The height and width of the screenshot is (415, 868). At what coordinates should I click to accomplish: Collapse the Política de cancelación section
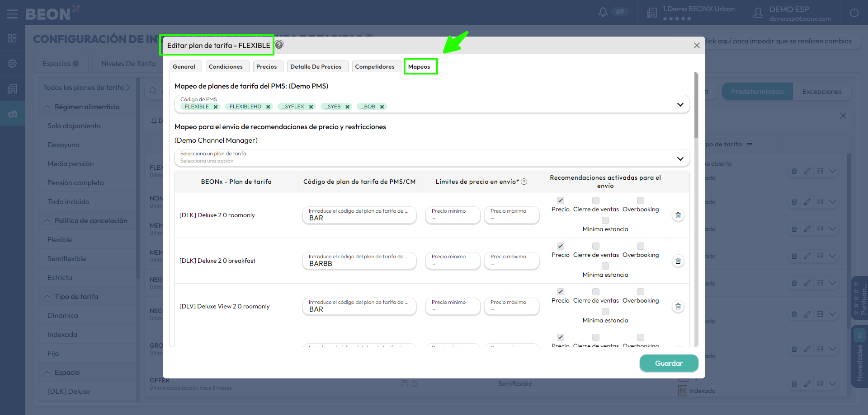point(47,221)
